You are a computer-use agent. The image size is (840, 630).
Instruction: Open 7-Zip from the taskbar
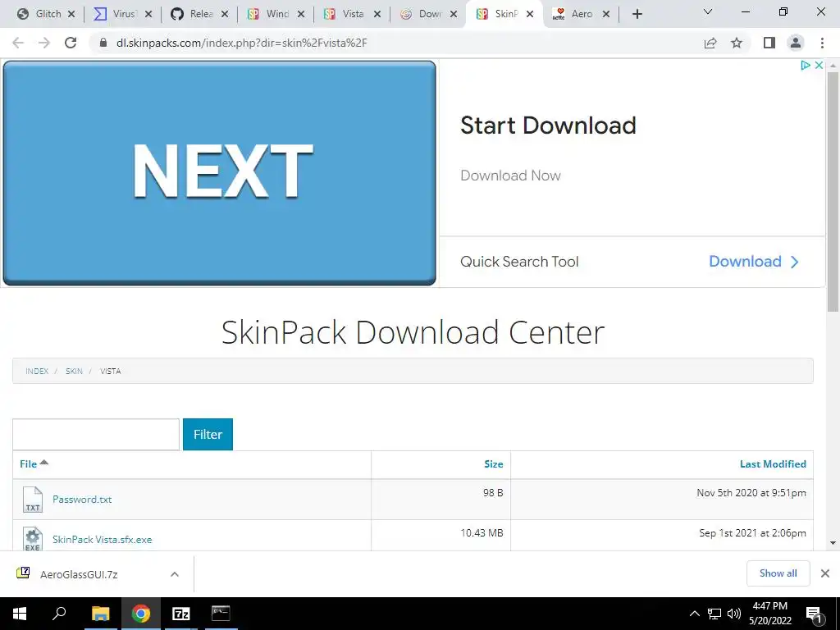pyautogui.click(x=181, y=614)
